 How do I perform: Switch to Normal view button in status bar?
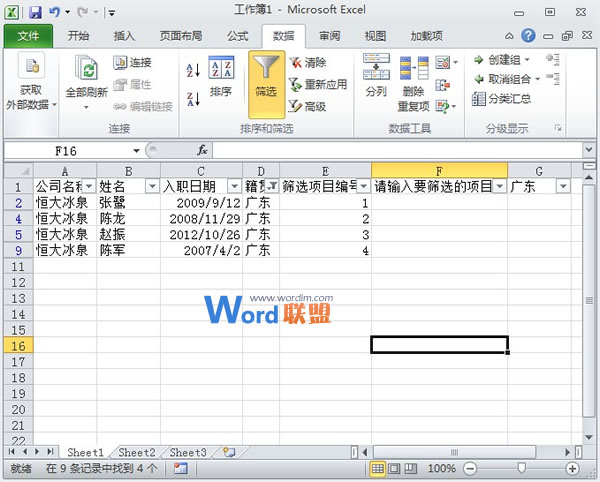tap(379, 468)
